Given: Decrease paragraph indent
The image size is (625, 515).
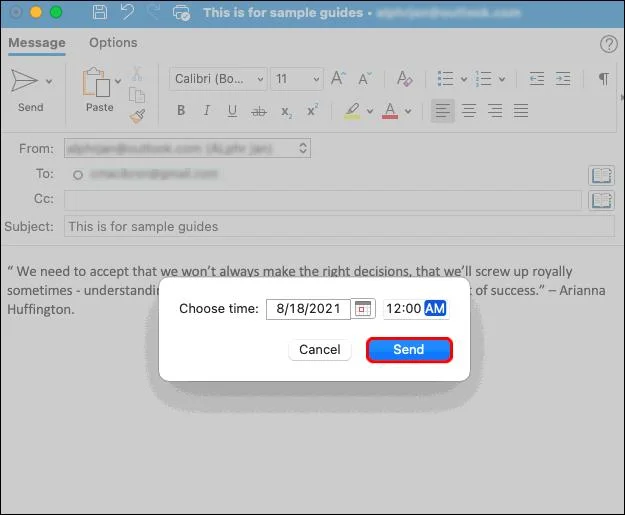Looking at the screenshot, I should (x=537, y=79).
